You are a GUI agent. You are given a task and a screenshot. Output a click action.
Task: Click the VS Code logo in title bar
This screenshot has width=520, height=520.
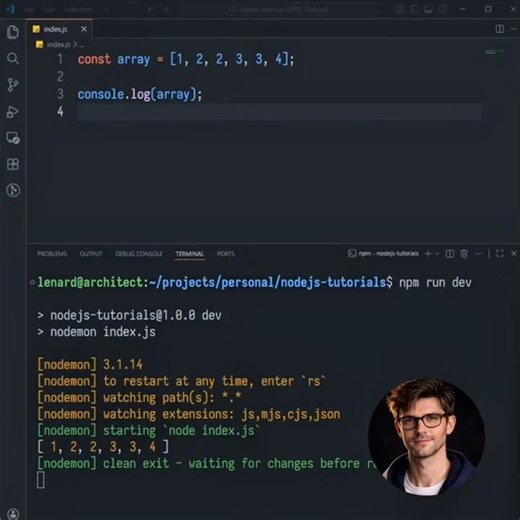(x=10, y=9)
